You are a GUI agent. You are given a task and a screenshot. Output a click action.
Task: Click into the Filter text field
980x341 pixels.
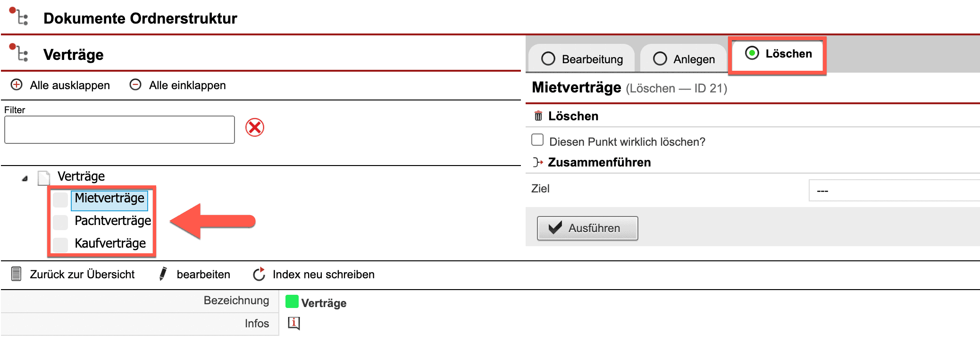pyautogui.click(x=119, y=130)
